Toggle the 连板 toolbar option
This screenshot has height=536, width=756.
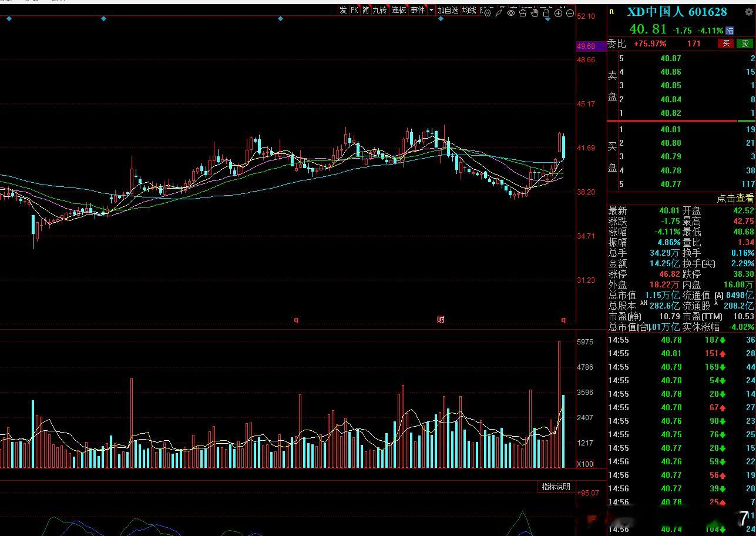(x=399, y=10)
